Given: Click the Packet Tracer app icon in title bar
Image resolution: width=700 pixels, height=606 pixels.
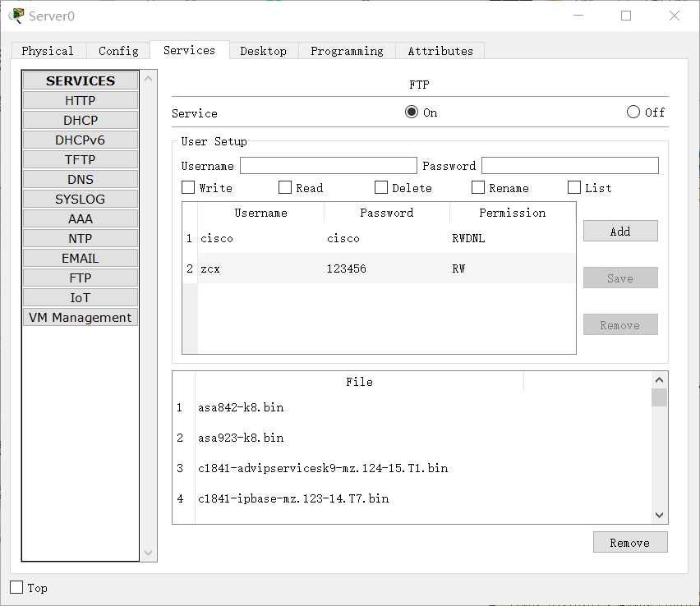Looking at the screenshot, I should tap(16, 16).
